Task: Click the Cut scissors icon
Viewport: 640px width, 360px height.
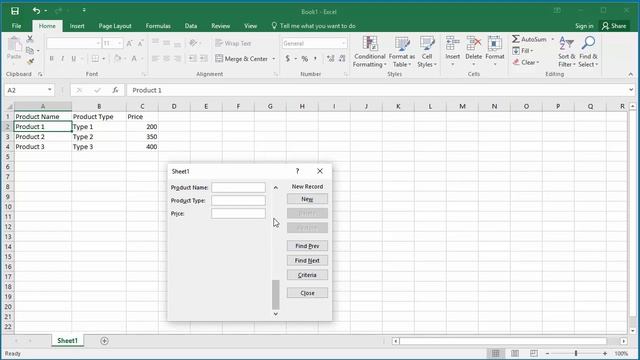Action: tap(30, 39)
